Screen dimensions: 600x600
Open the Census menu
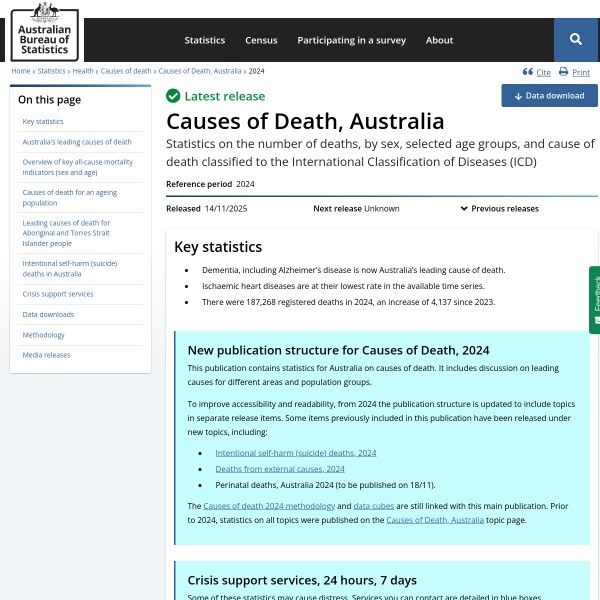261,40
